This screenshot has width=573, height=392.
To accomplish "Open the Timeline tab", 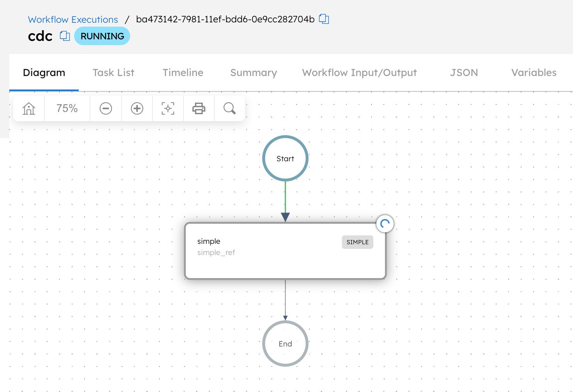I will click(x=183, y=73).
